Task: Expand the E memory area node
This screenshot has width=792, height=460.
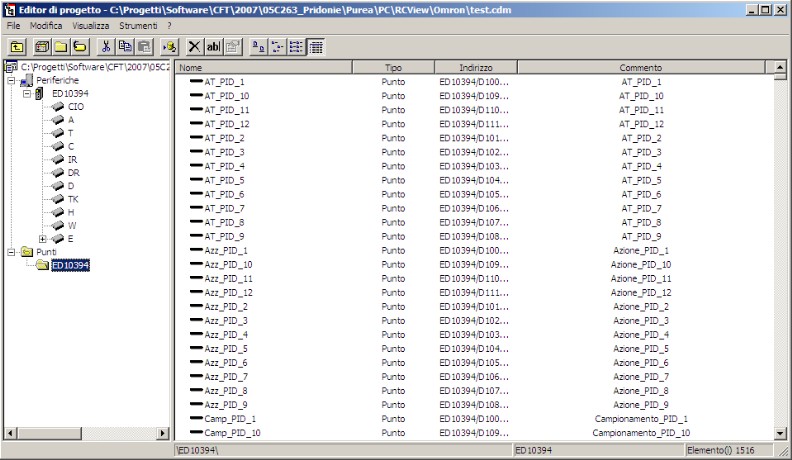Action: 43,239
